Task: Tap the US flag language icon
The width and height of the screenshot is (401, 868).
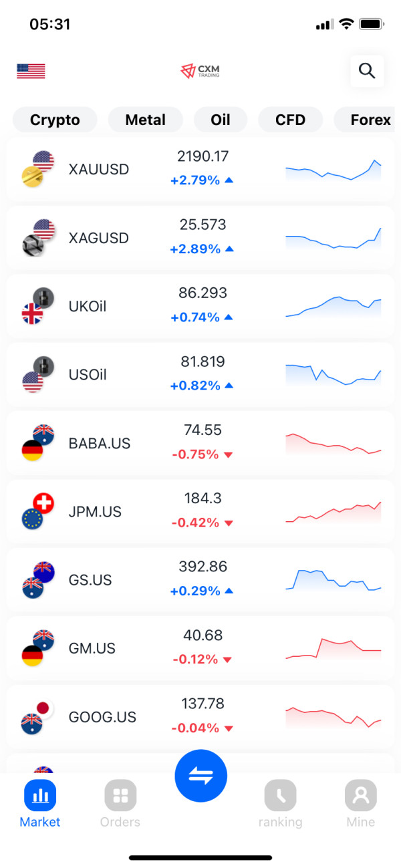Action: point(31,71)
